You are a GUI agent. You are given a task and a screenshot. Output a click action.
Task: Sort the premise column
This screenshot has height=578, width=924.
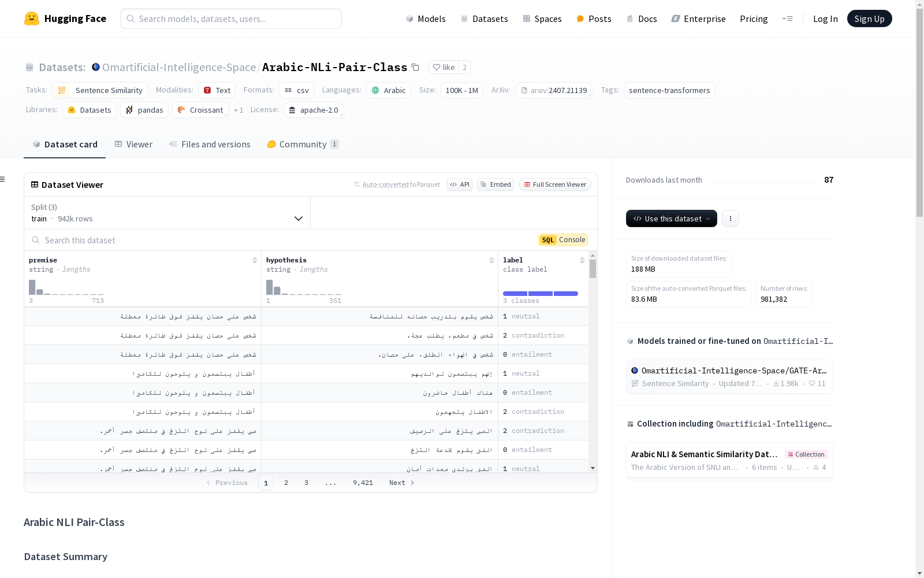click(255, 260)
